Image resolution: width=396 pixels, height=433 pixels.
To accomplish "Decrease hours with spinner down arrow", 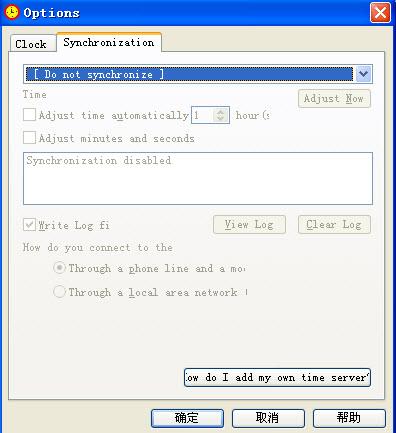I will click(220, 119).
